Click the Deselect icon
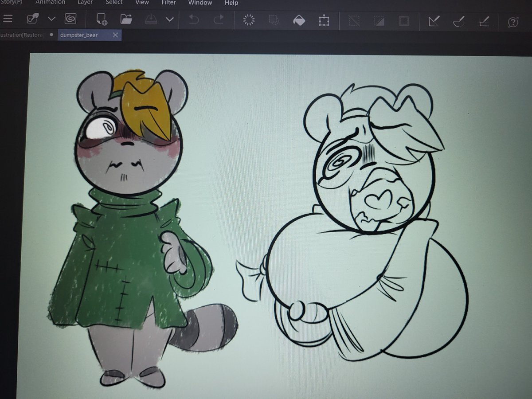 (354, 21)
